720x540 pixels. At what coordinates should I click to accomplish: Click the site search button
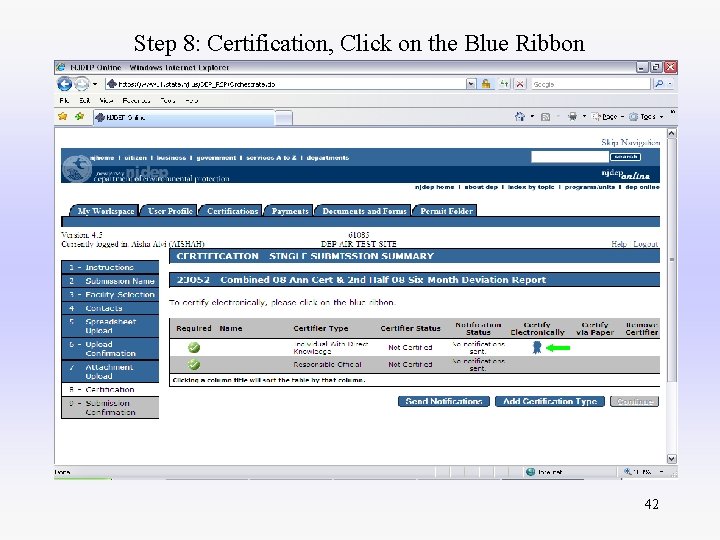[625, 157]
